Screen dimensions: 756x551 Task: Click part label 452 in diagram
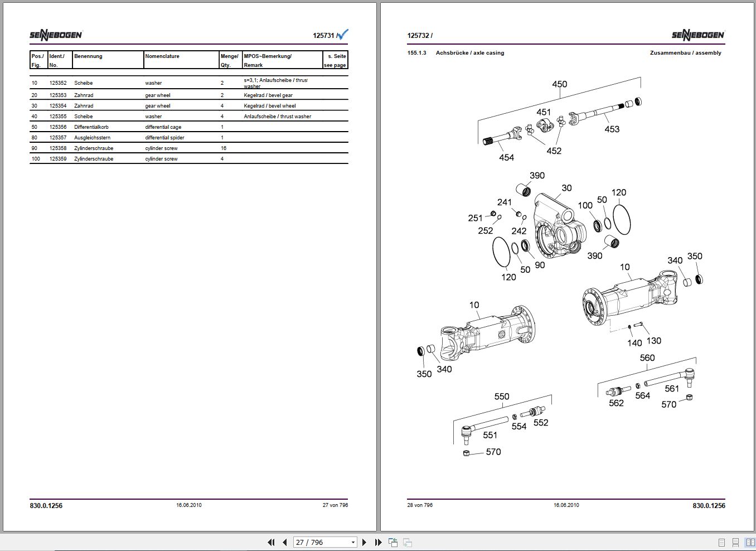tap(554, 151)
